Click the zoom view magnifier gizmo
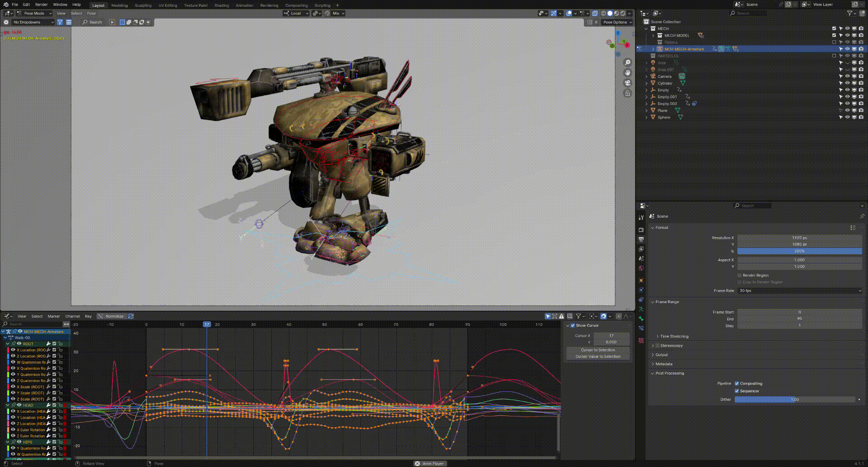 point(627,62)
